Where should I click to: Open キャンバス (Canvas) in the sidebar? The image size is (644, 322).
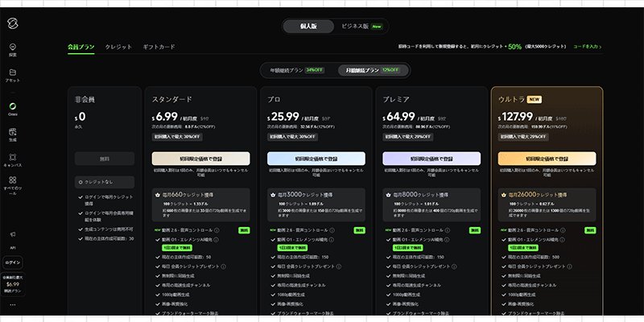[x=13, y=160]
